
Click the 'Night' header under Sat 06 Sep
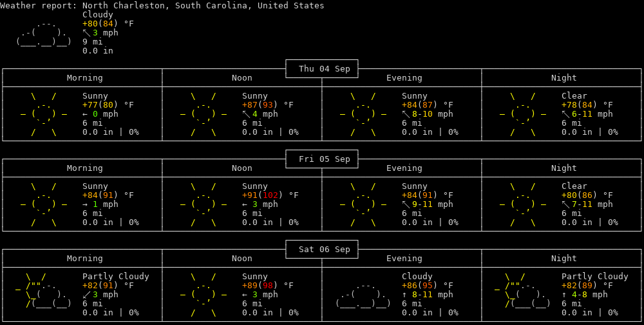point(564,259)
